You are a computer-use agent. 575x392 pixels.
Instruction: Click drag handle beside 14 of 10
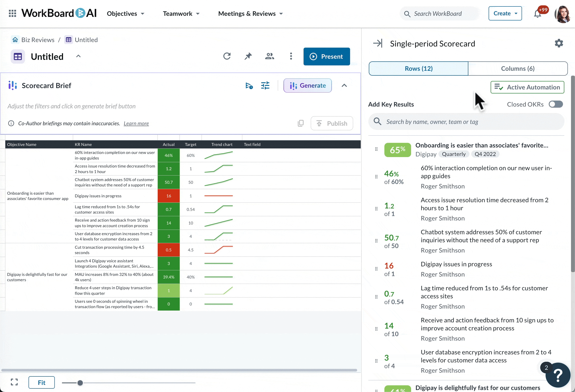tap(376, 329)
